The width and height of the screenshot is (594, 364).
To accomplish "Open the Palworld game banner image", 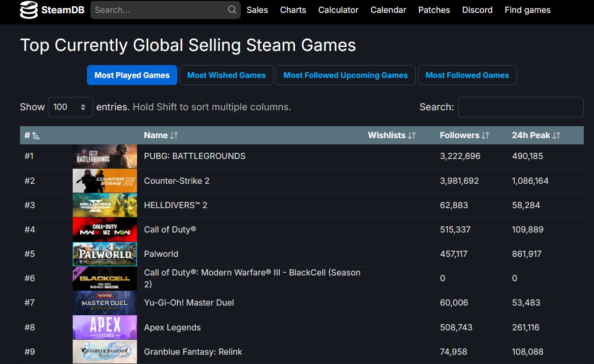I will click(x=105, y=254).
